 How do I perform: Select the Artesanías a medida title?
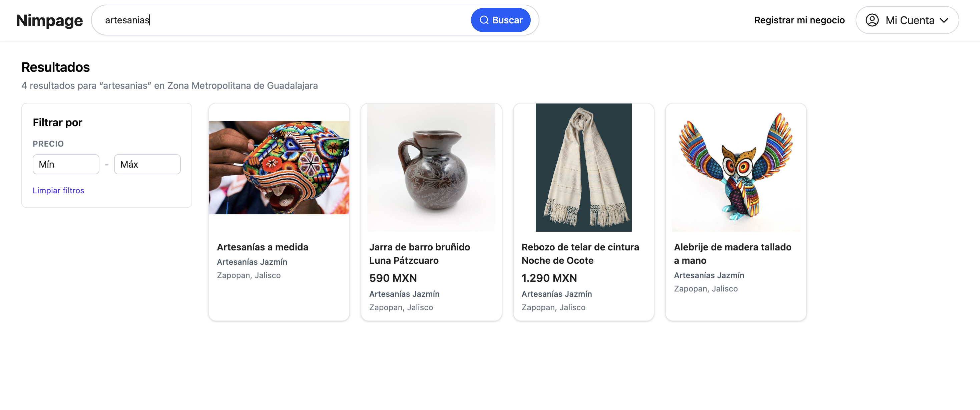pos(263,247)
